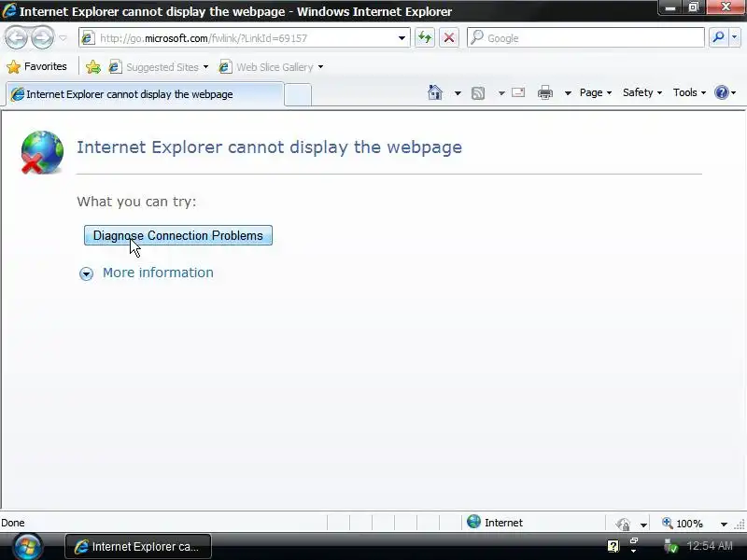Click the Forward navigation arrow
747x560 pixels.
(x=42, y=38)
